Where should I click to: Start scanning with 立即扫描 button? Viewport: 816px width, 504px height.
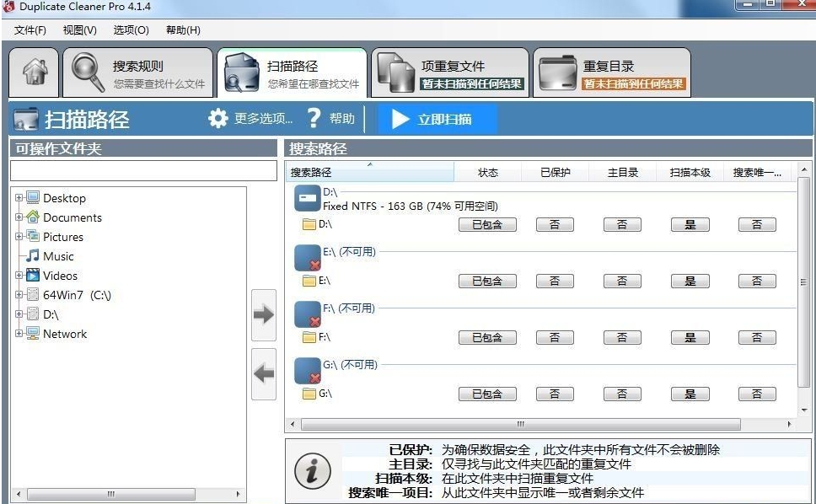pyautogui.click(x=438, y=119)
